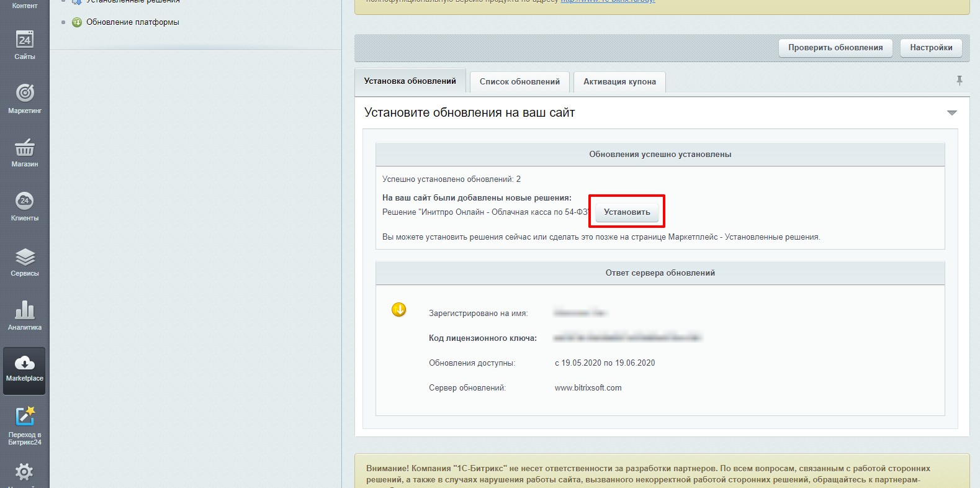Open the Настройки button
Screen dimensions: 980x488
(931, 48)
